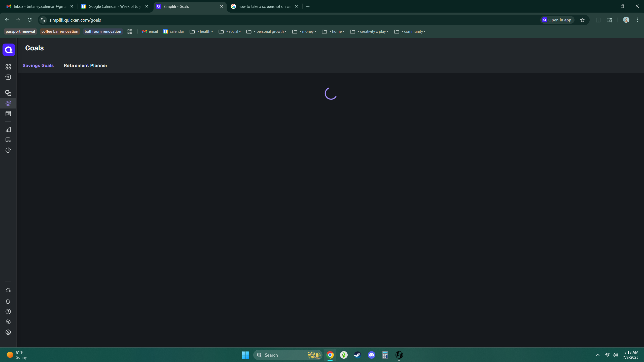Click the sidebar refresh sync icon
Image resolution: width=644 pixels, height=362 pixels.
tap(8, 290)
